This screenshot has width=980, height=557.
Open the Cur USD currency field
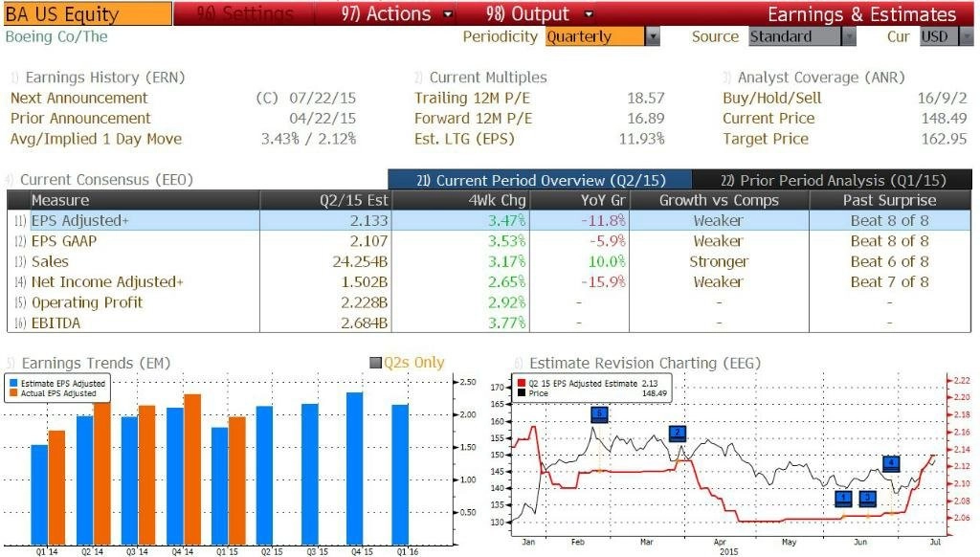939,37
